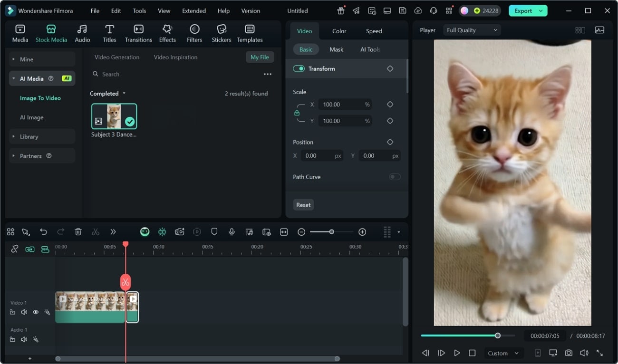Click the Reset button
This screenshot has width=618, height=364.
click(x=303, y=205)
